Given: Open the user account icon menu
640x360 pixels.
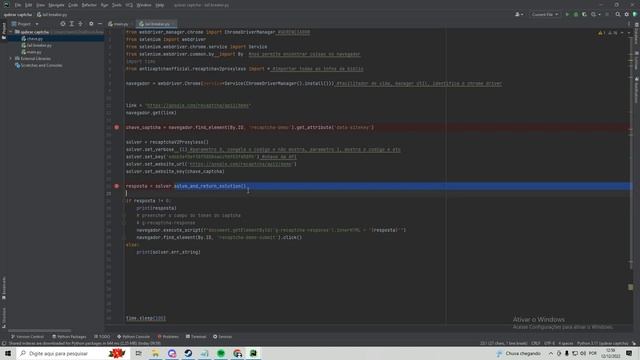Looking at the screenshot, I should click(x=519, y=14).
